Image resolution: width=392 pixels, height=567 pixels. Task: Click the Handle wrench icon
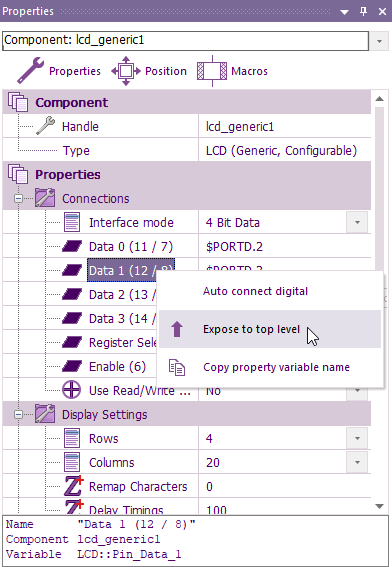(46, 126)
